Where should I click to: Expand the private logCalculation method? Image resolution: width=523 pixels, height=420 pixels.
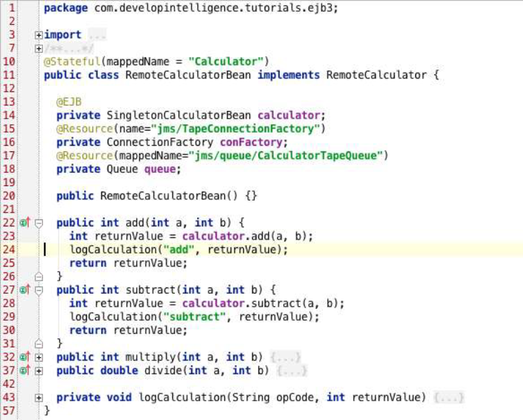(39, 398)
